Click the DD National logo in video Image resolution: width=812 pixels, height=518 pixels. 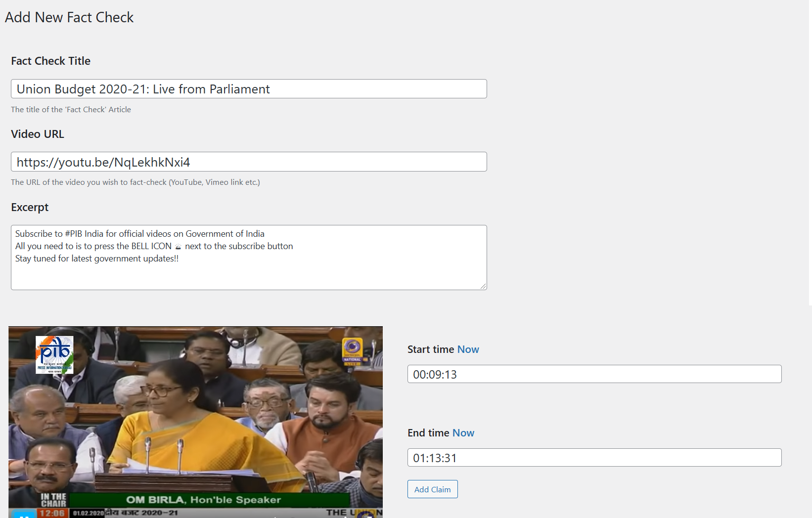point(353,351)
